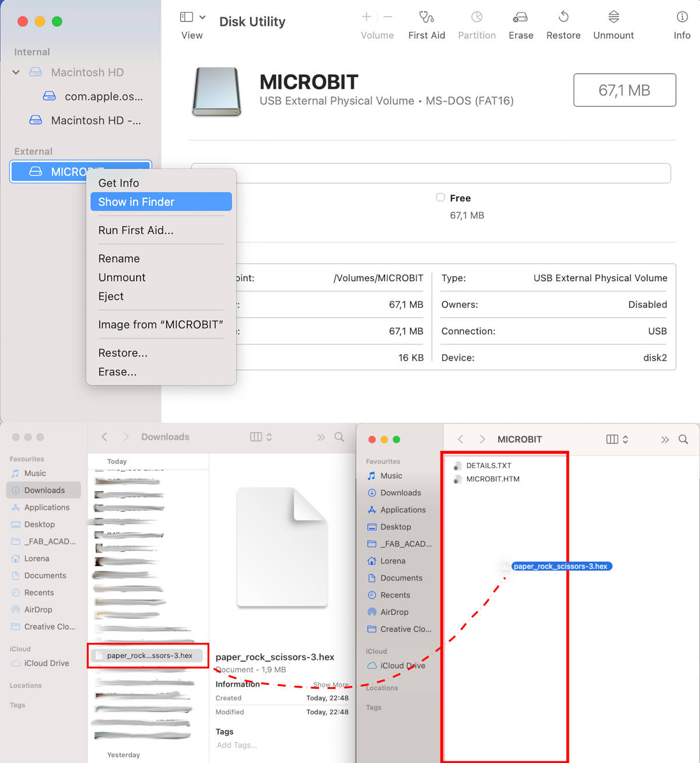Click the add Volume plus icon
Screen dimensions: 700x763
(x=366, y=17)
